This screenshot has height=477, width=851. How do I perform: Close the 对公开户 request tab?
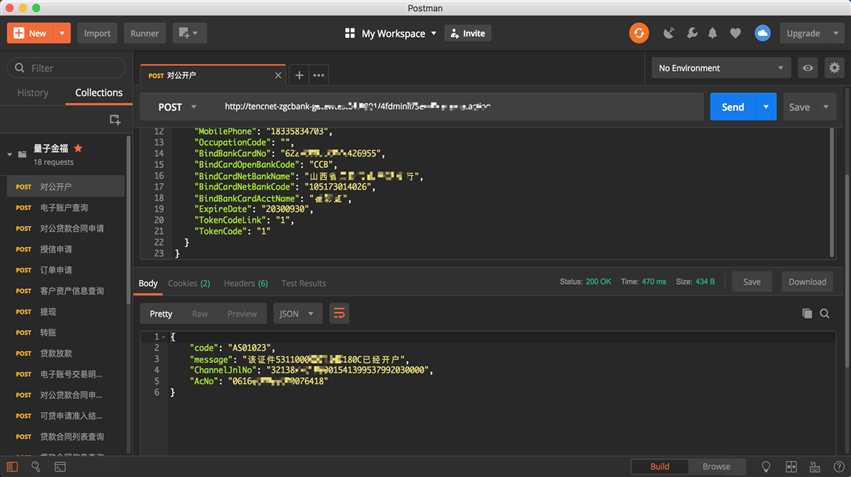(x=278, y=75)
